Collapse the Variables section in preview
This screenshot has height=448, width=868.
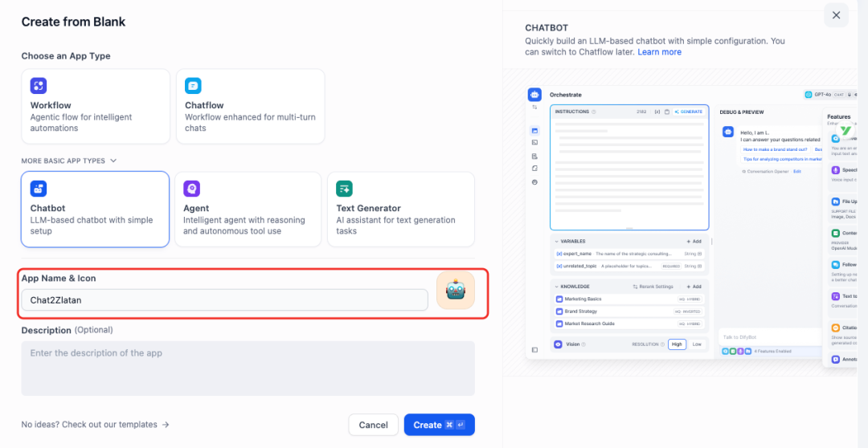point(556,241)
